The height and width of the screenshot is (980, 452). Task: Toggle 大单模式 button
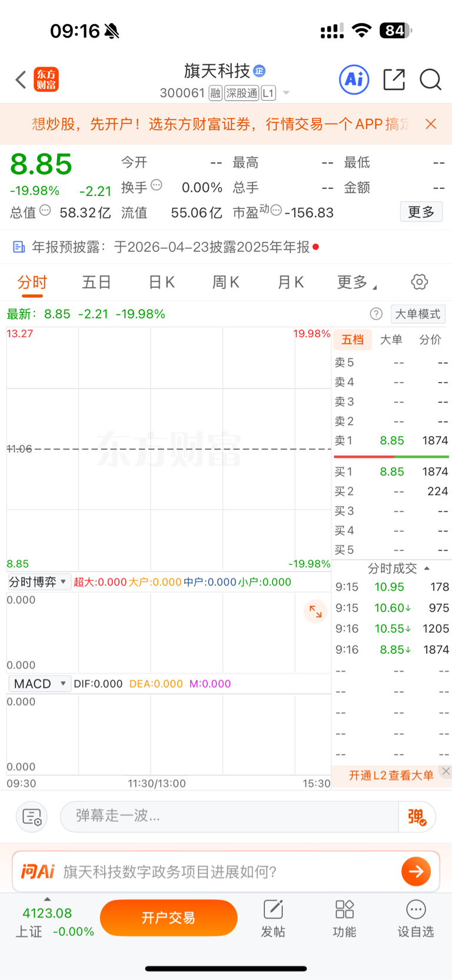tap(418, 314)
